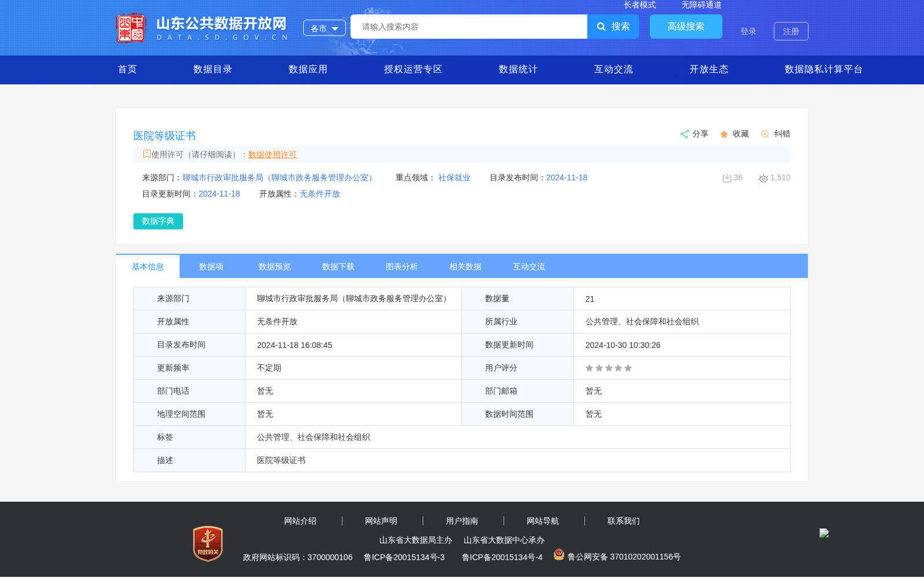Click the 医院等级证书 dataset title
This screenshot has height=578, width=924.
[165, 136]
